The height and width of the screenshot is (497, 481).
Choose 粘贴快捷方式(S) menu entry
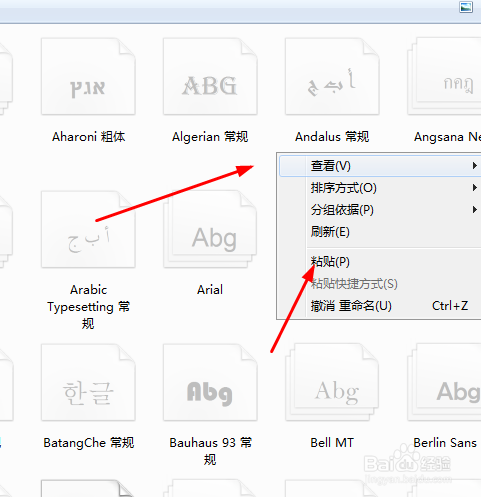coord(380,284)
